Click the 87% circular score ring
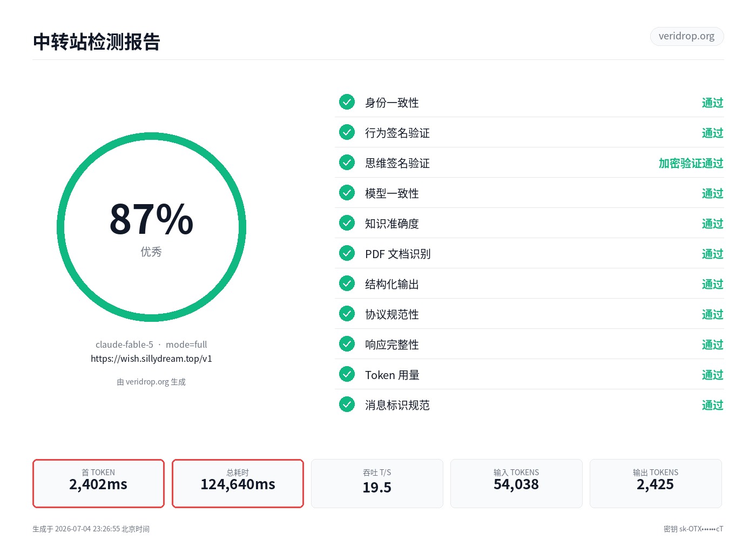The width and height of the screenshot is (756, 540). 151,227
